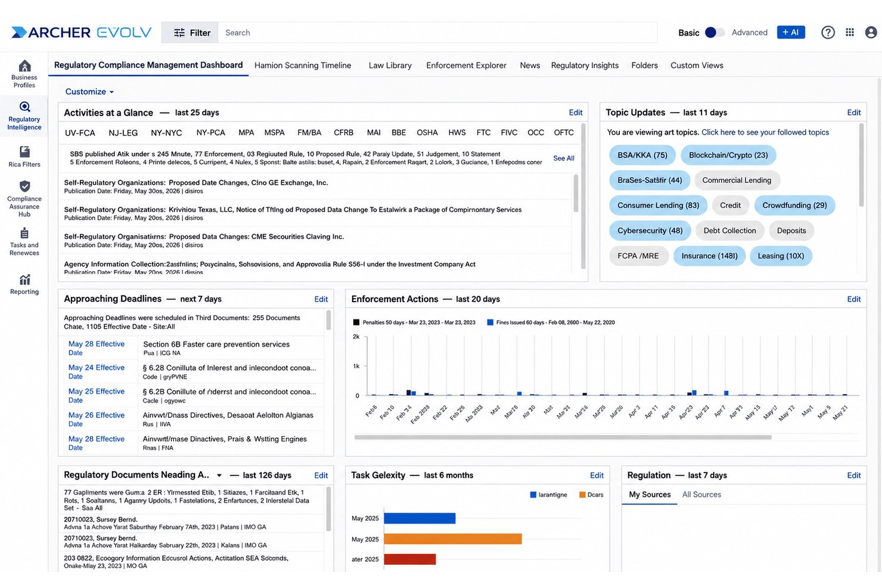
Task: Toggle Basic to Advanced mode switch
Action: pos(715,32)
